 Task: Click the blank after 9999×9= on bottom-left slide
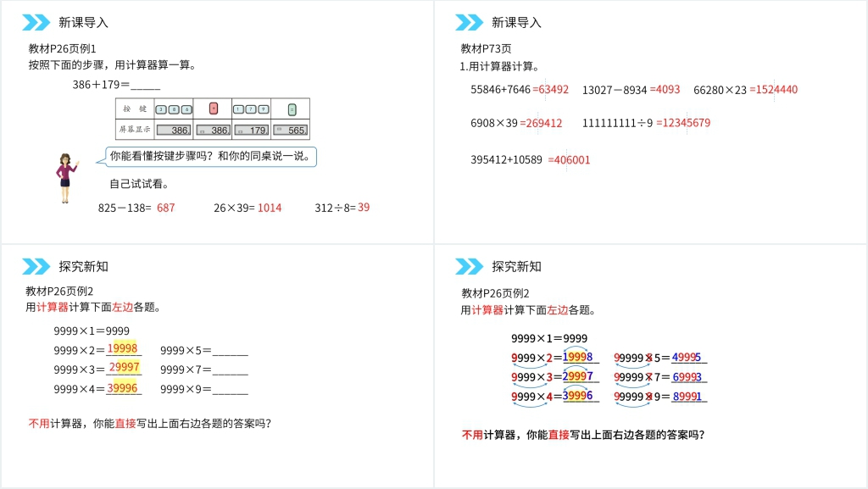(231, 389)
